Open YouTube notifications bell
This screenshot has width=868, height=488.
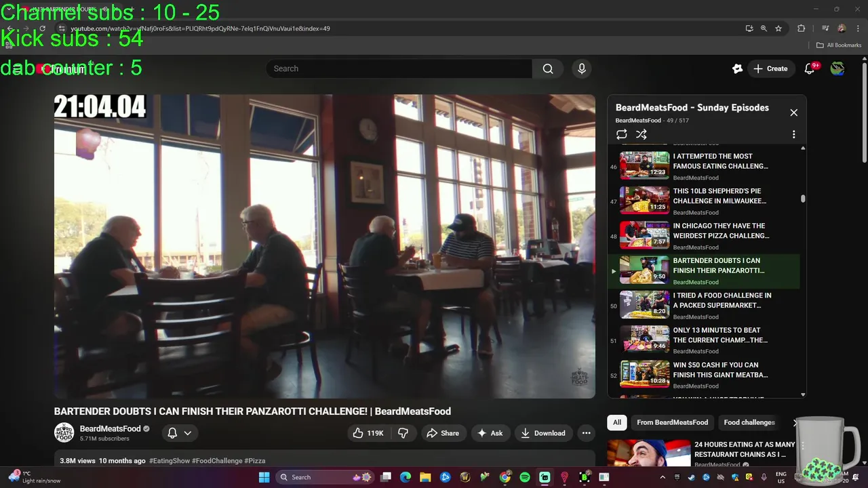pyautogui.click(x=810, y=68)
